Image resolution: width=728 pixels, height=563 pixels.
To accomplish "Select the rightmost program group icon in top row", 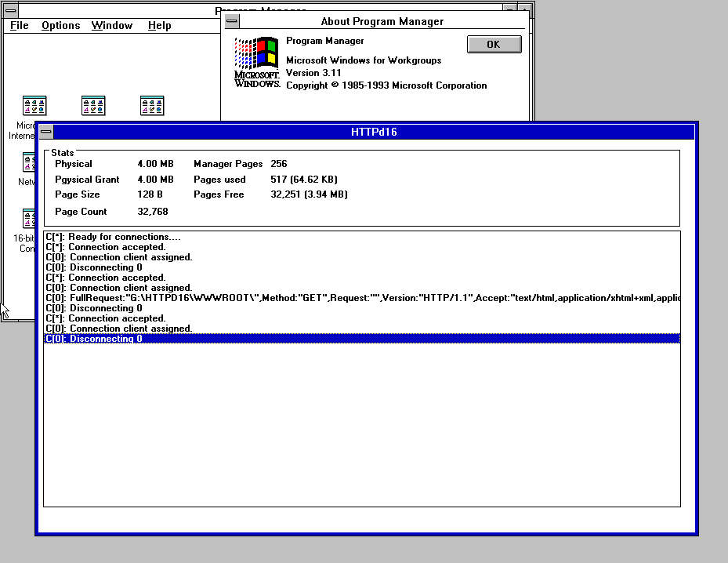I will (x=151, y=106).
